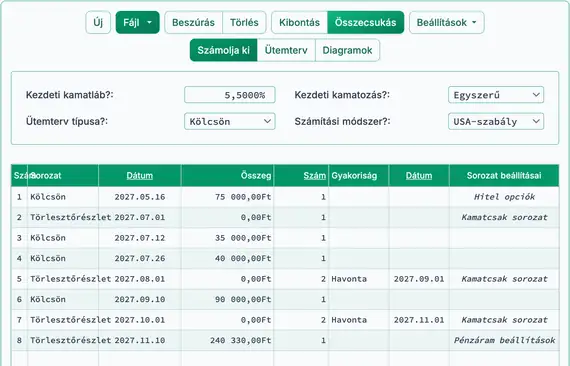Select Kölcsön series in row 4
This screenshot has width=570, height=366.
click(48, 258)
